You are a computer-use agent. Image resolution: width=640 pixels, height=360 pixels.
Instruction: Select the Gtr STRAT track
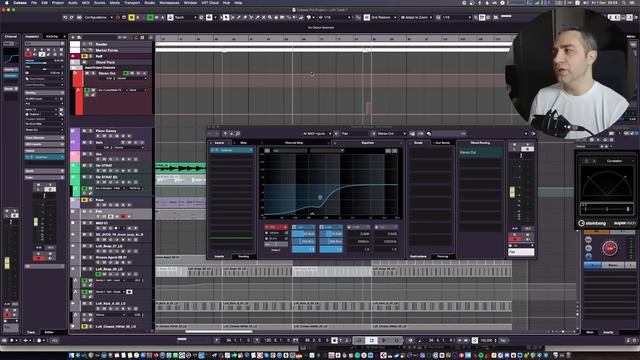coord(104,166)
